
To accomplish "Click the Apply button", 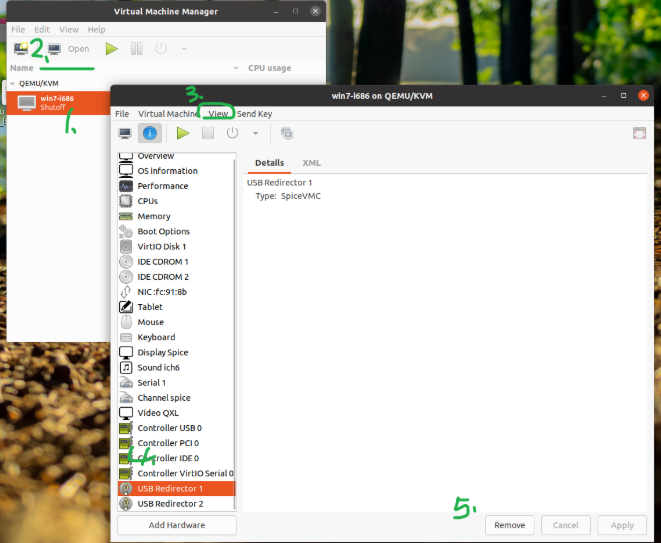I will 622,525.
